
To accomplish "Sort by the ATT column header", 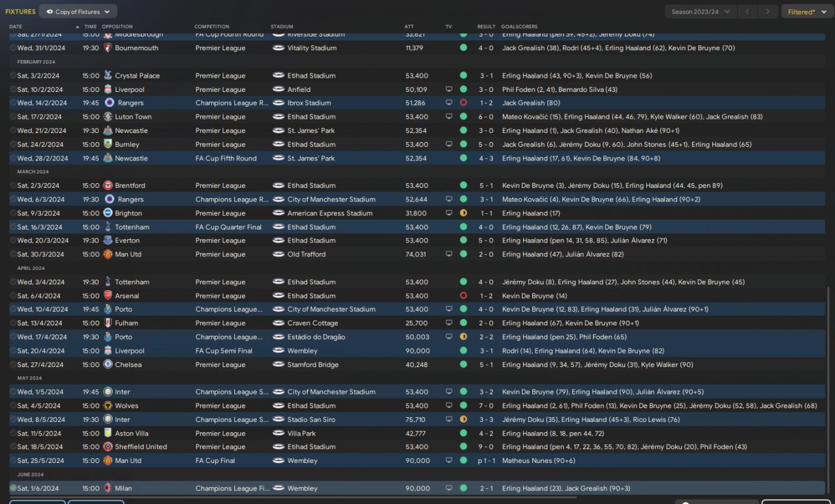I will (409, 27).
